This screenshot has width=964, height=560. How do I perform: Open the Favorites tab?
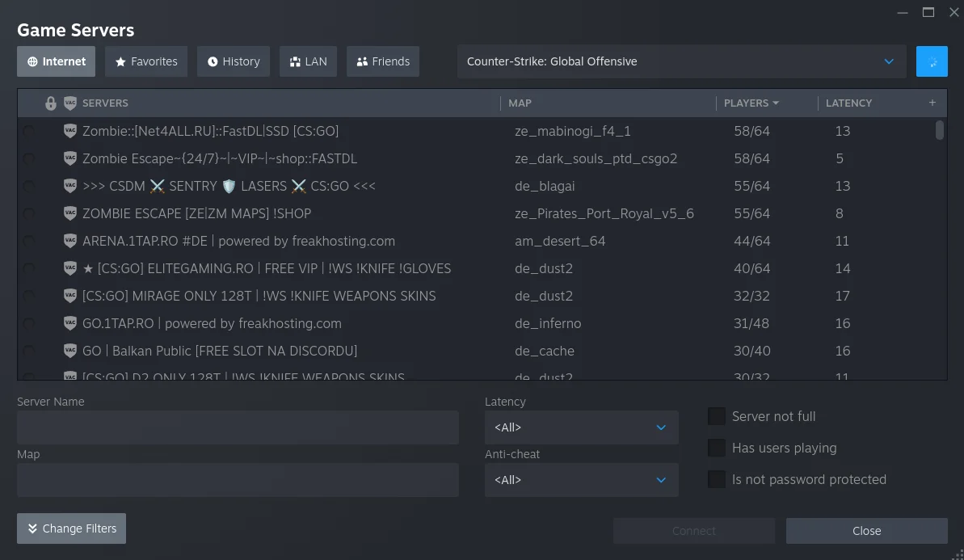pos(146,61)
